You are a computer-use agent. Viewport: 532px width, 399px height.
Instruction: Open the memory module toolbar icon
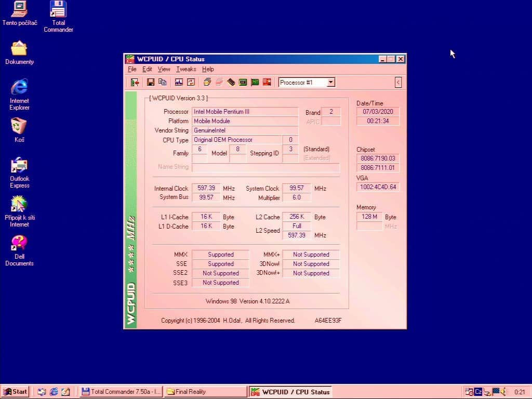[231, 82]
